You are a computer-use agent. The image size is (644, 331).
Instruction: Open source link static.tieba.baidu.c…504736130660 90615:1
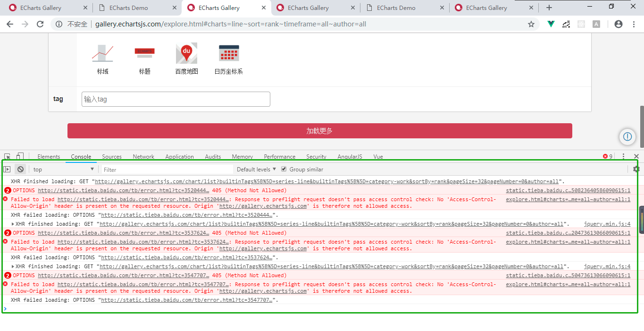tap(568, 275)
